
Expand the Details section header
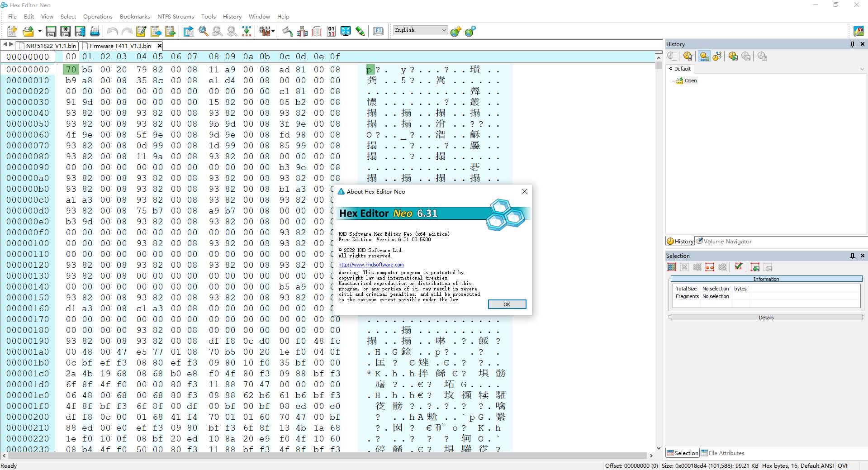[766, 318]
